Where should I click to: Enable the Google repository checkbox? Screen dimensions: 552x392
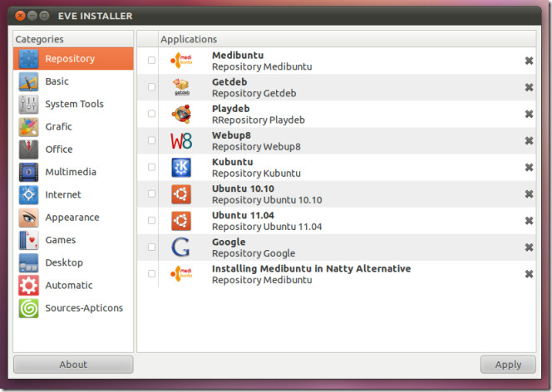tap(151, 247)
